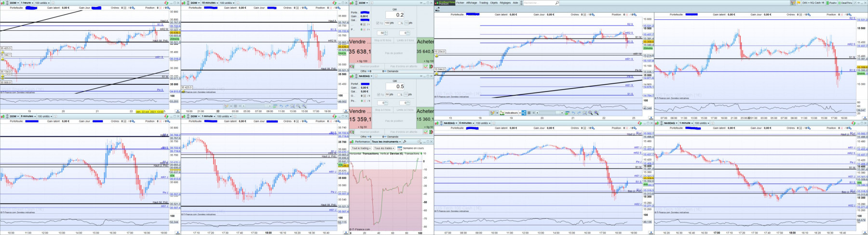The height and width of the screenshot is (235, 868).
Task: Click the zoom-out magnifier in main chart toolbar
Action: (x=590, y=113)
